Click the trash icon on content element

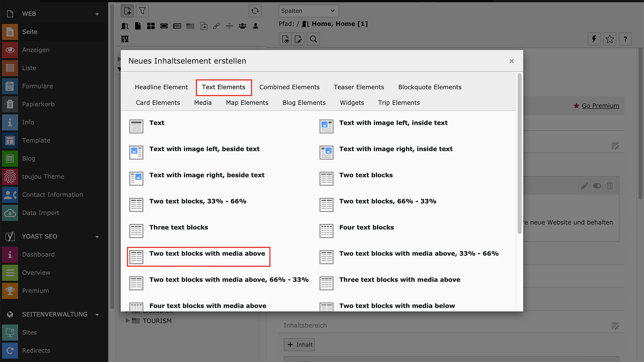[610, 186]
